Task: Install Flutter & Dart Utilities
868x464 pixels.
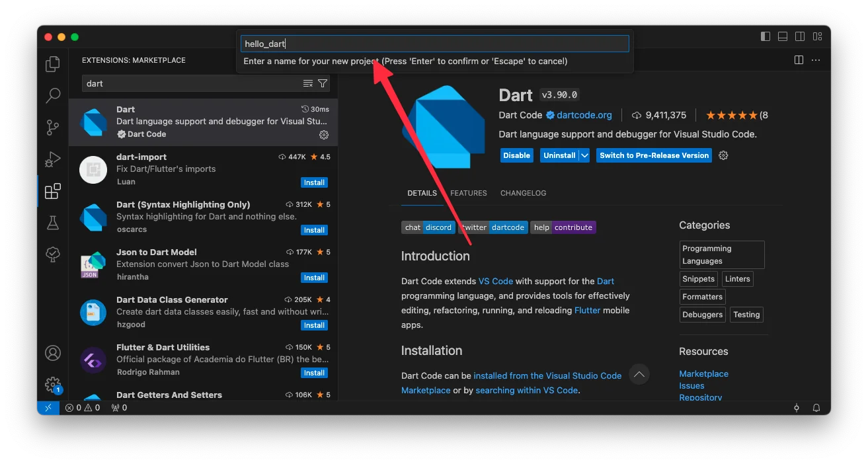Action: click(x=315, y=373)
